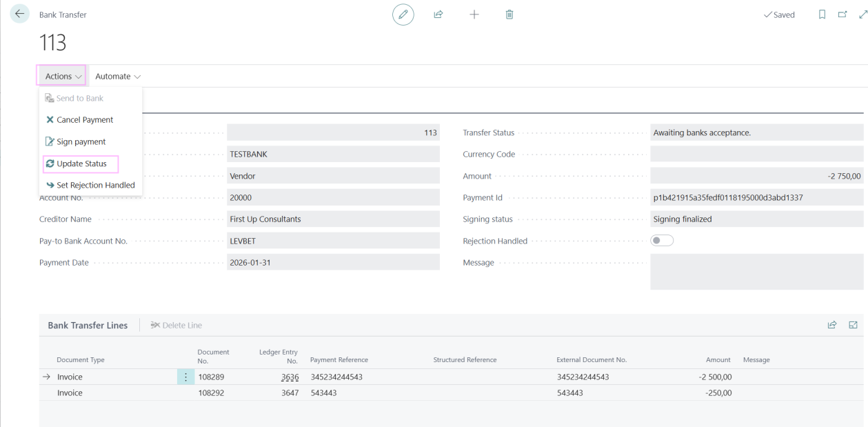Select Set Rejection Handled menu item
This screenshot has width=868, height=427.
pos(90,185)
